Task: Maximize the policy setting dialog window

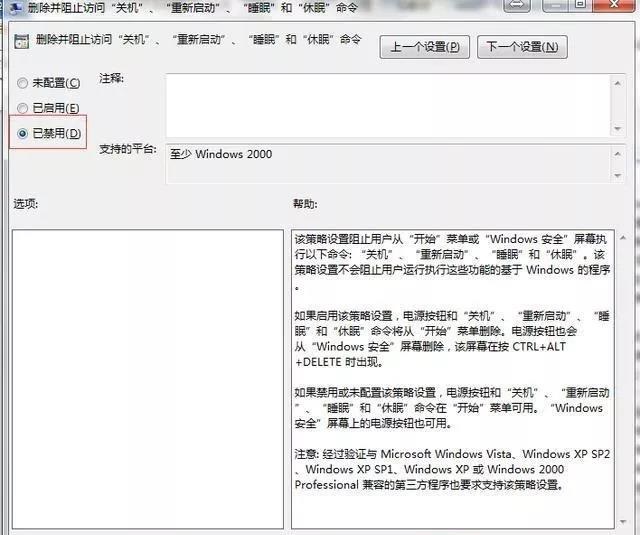Action: (x=579, y=5)
